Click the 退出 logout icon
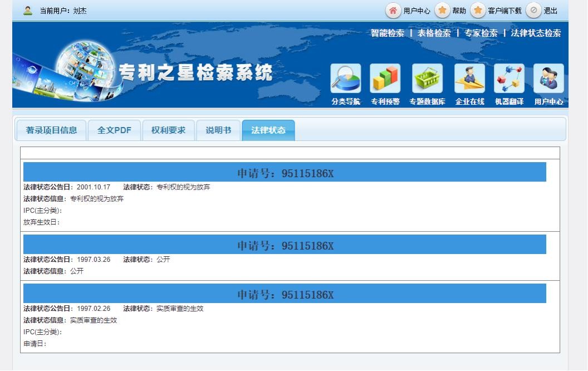The width and height of the screenshot is (588, 371). click(x=533, y=11)
